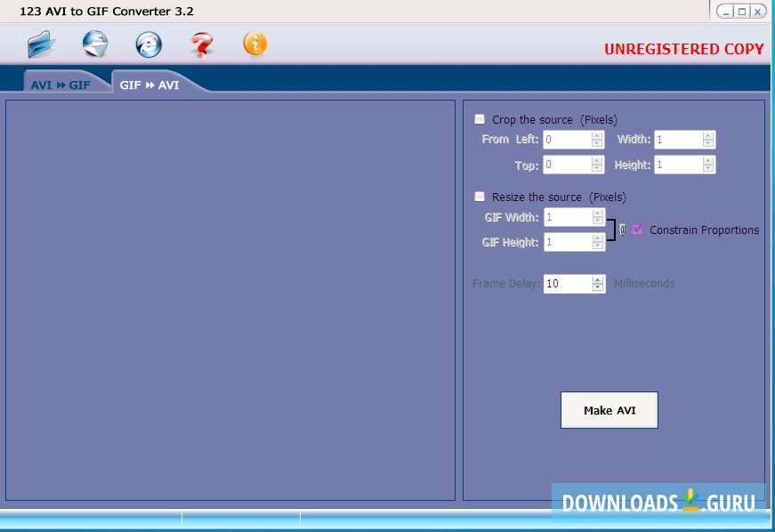
Task: Click the UNREGISTERED COPY red text
Action: tap(683, 49)
